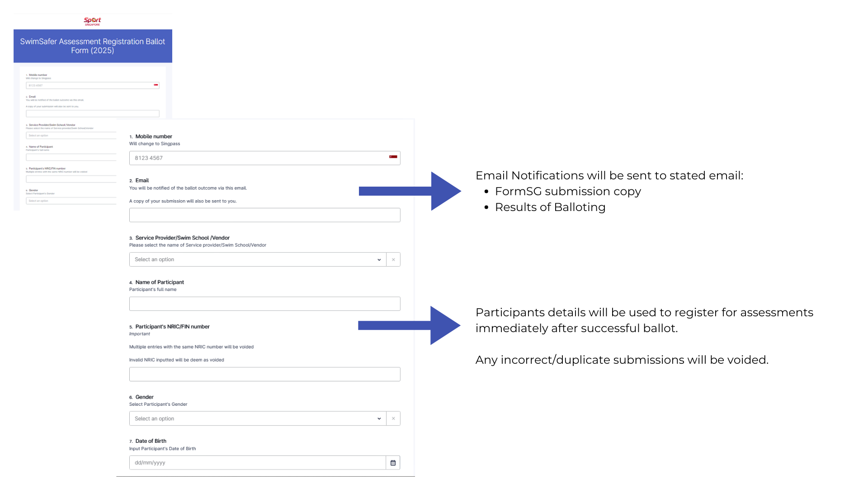Click the Email address input field
The width and height of the screenshot is (868, 488).
coord(265,215)
